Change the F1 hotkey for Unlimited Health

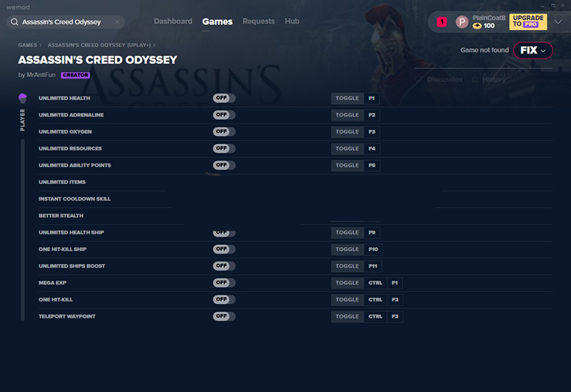click(371, 99)
